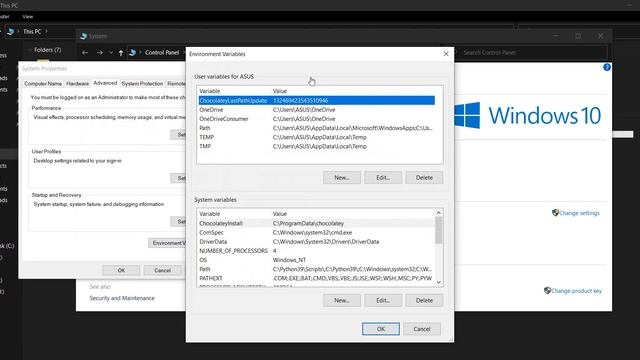
Task: Select ChocolateyInstall system variable row
Action: [317, 223]
